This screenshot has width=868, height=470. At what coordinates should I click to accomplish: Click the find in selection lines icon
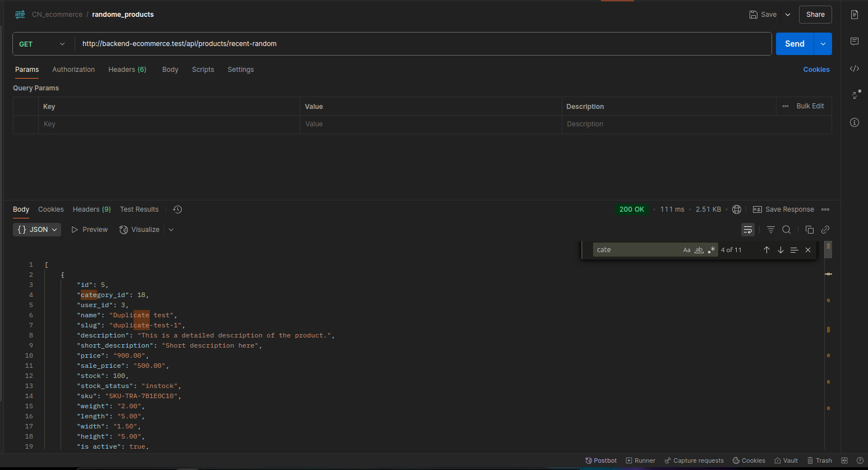click(794, 250)
